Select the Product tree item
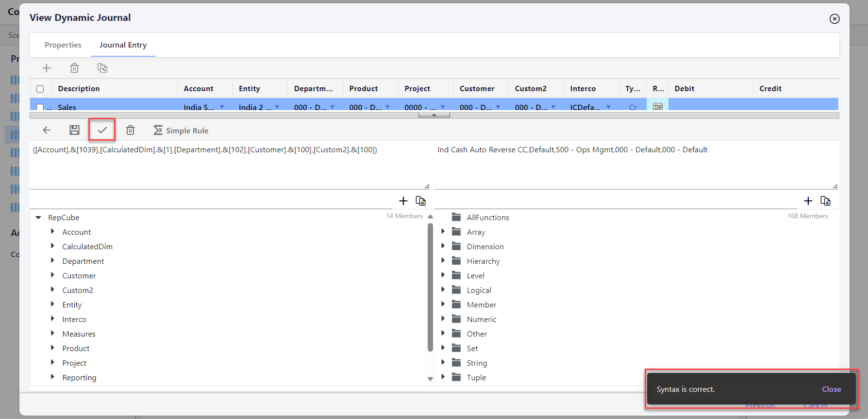The height and width of the screenshot is (419, 868). click(x=76, y=348)
